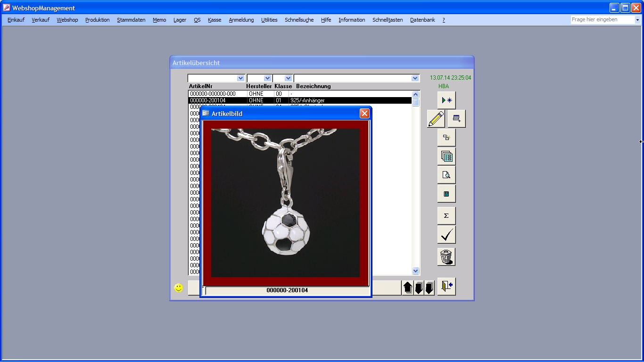Click the scroll up arrow of article list
Image resolution: width=644 pixels, height=362 pixels.
(415, 94)
